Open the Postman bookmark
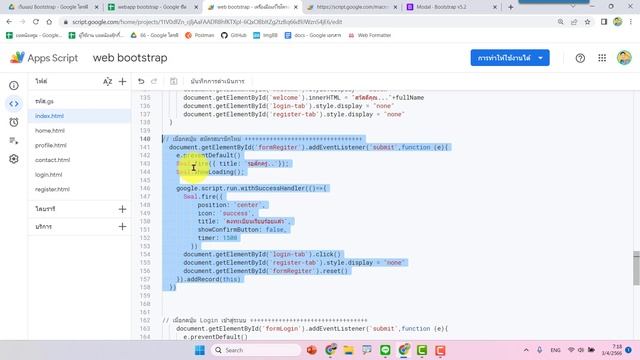640x360 pixels. (x=200, y=36)
